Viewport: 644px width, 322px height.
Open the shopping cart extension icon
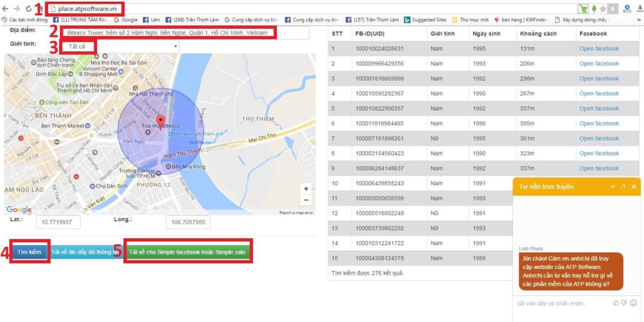[x=582, y=8]
